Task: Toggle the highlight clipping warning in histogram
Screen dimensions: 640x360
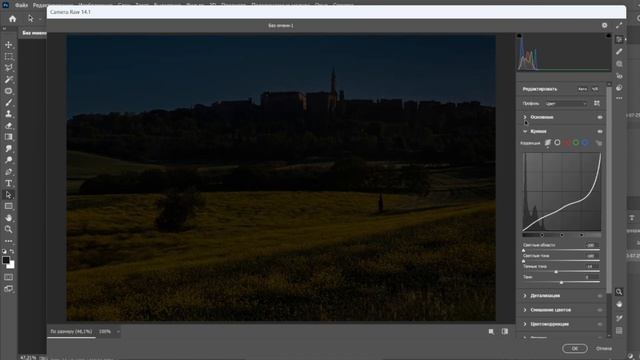Action: 608,36
